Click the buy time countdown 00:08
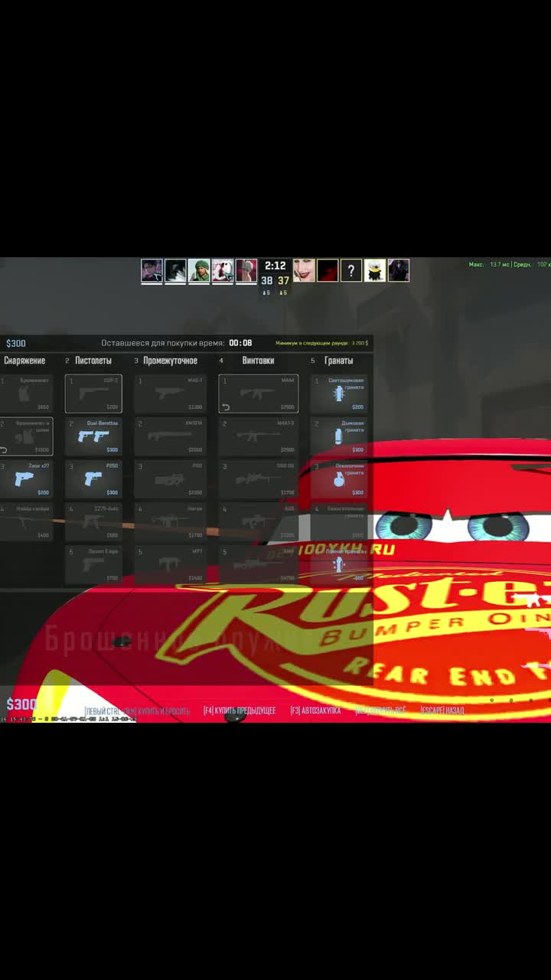The image size is (551, 980). click(240, 343)
